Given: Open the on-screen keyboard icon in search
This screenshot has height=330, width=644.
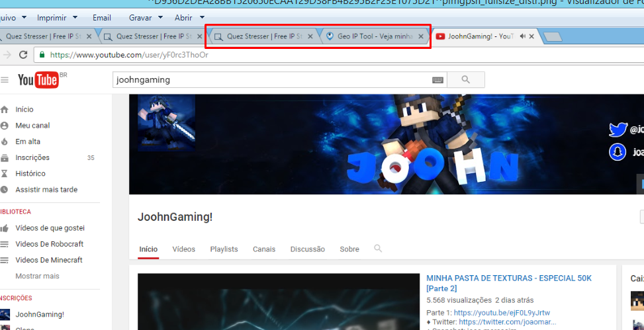Looking at the screenshot, I should (x=437, y=80).
